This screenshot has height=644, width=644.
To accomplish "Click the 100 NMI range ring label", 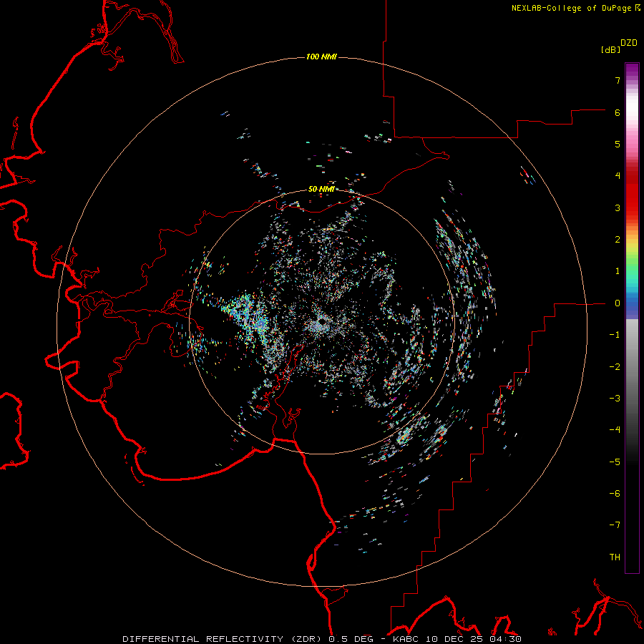I will click(321, 57).
